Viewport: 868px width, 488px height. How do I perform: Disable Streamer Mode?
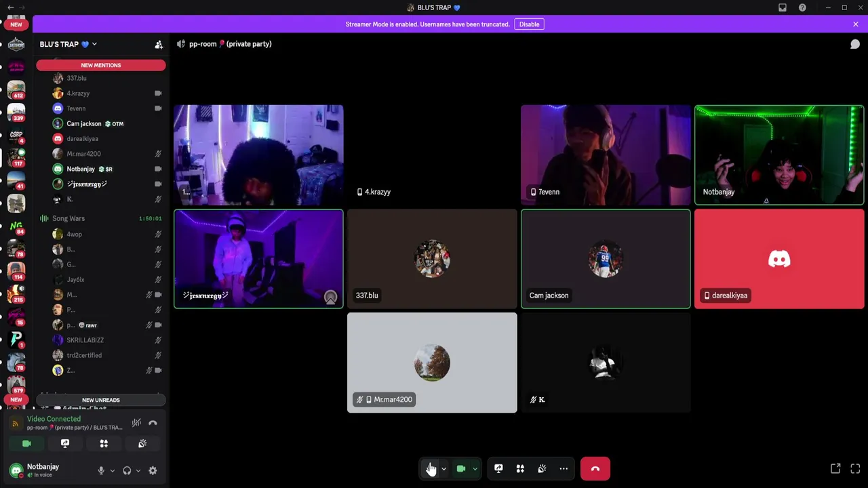[529, 24]
